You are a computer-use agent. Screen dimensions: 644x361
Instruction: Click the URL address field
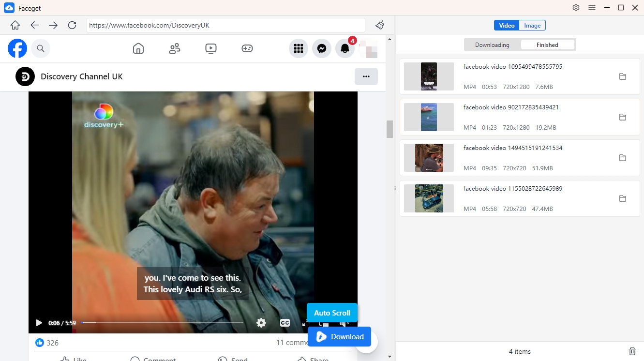pyautogui.click(x=226, y=25)
